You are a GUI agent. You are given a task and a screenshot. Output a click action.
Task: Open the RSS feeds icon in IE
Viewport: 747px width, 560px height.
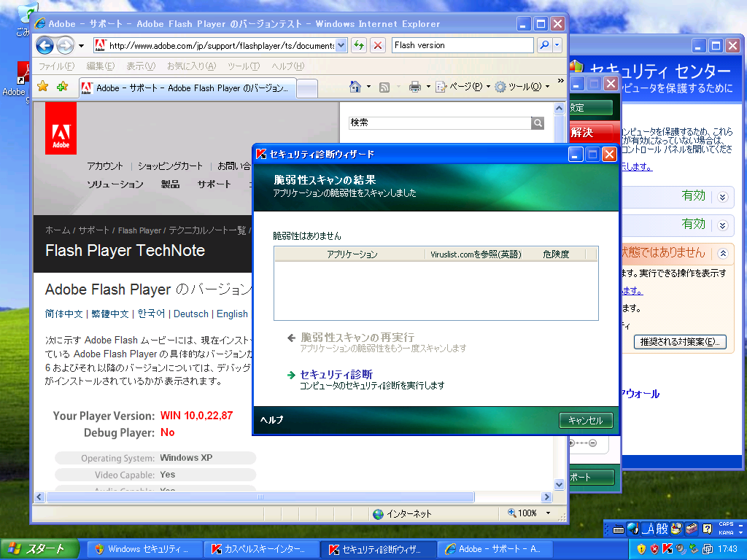pos(384,87)
